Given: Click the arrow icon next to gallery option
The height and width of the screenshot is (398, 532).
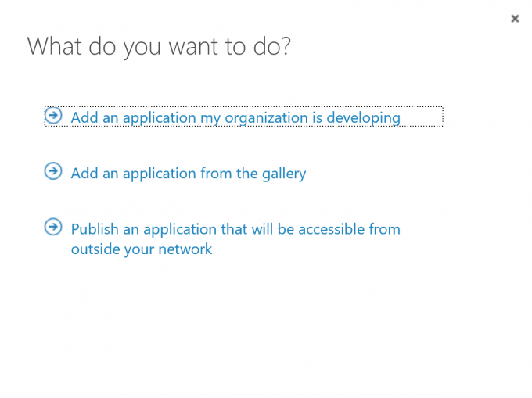Looking at the screenshot, I should coord(53,171).
